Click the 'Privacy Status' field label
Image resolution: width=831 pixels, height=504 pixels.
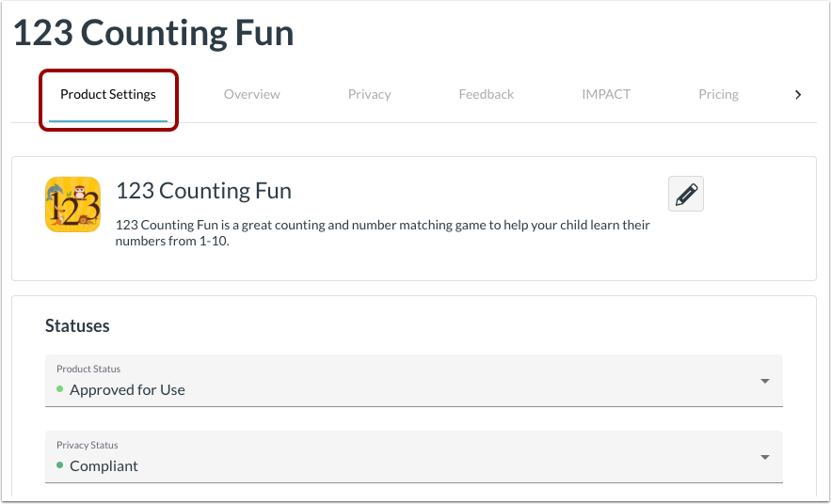[87, 446]
